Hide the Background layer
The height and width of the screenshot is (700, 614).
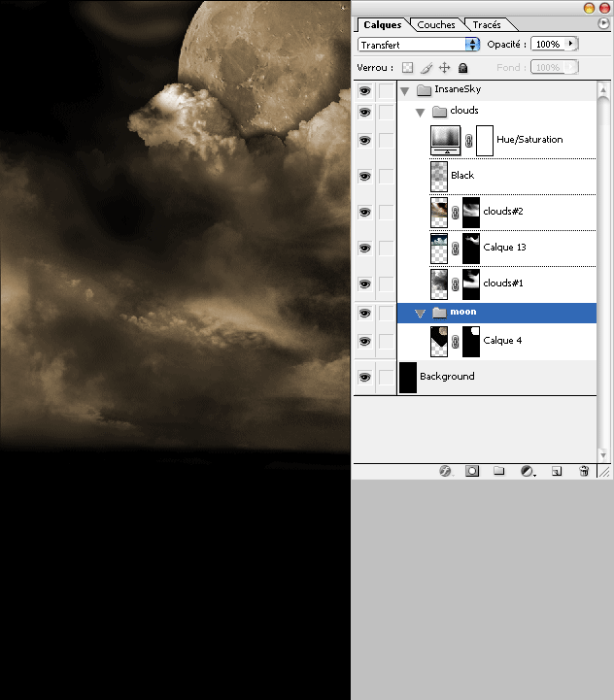pyautogui.click(x=365, y=378)
